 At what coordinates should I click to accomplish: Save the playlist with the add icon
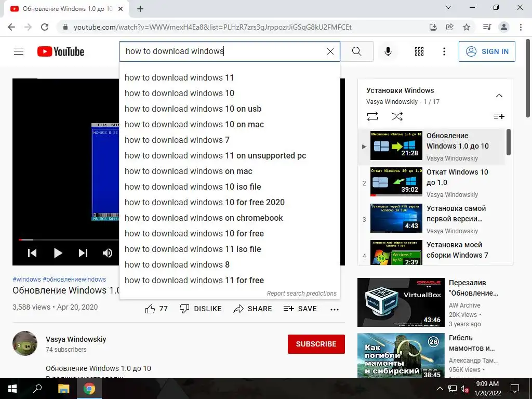(499, 117)
